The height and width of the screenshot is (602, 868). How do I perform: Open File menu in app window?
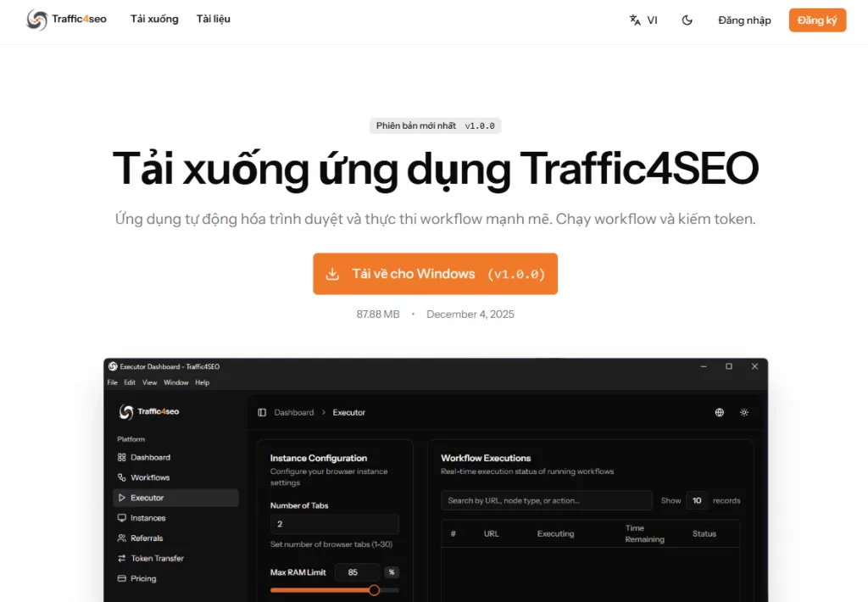[113, 382]
